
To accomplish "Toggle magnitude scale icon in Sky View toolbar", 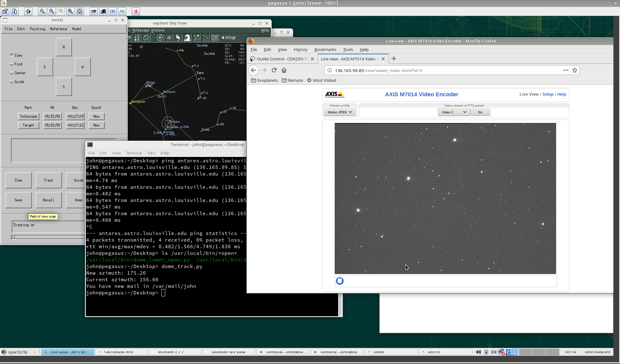I will pos(137,38).
